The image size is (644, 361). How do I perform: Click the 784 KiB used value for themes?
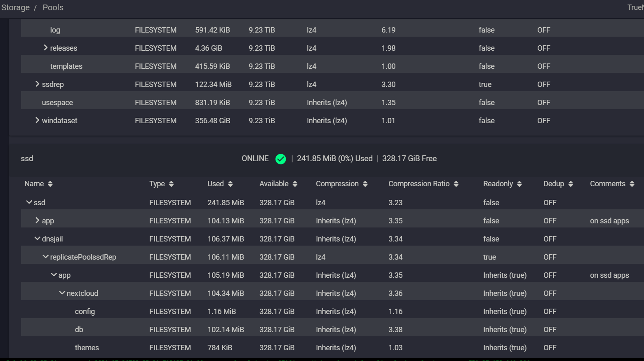[220, 348]
